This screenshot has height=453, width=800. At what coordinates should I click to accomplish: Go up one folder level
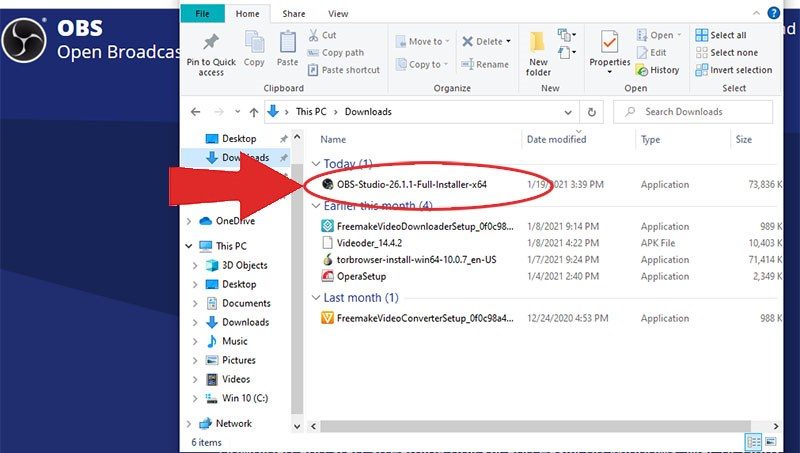click(x=254, y=112)
